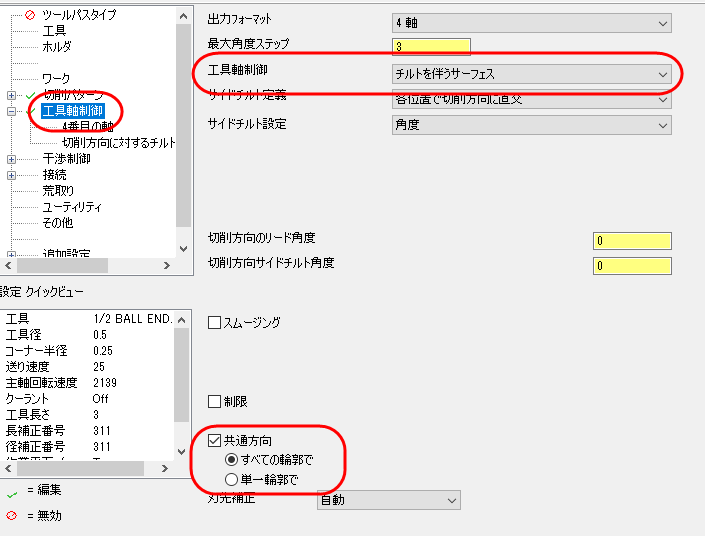Click the 主軸回転速度 row in quick view

[88, 383]
